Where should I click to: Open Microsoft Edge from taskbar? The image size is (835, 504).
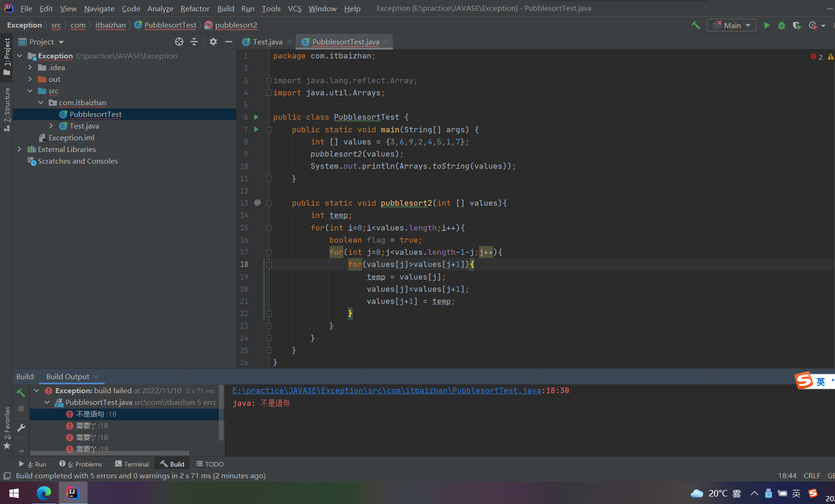pyautogui.click(x=44, y=493)
